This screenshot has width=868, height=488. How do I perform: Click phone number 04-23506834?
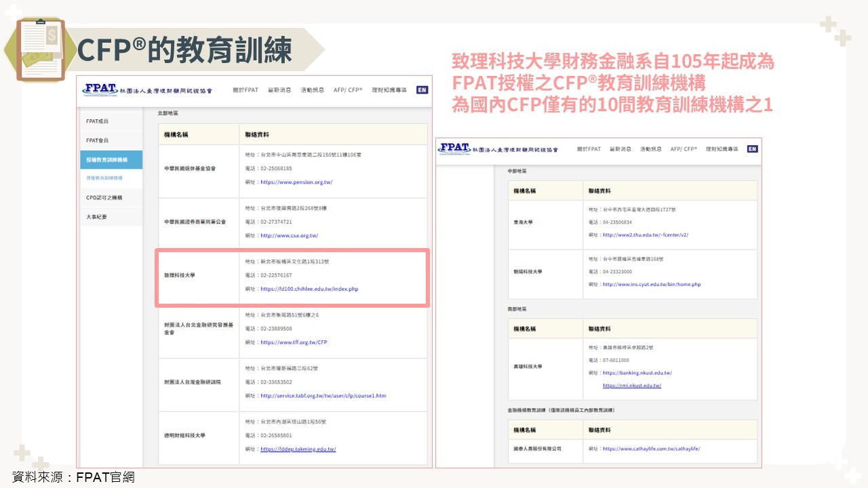[617, 222]
